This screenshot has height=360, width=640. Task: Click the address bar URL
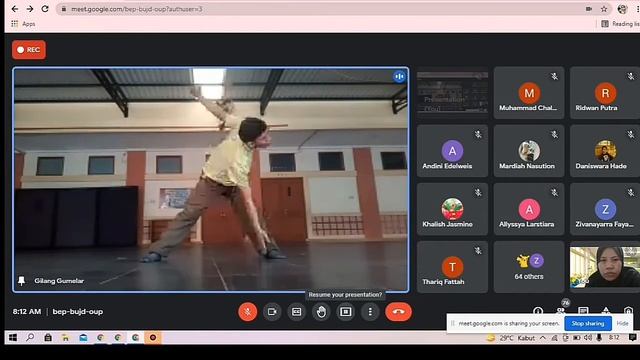pos(136,9)
